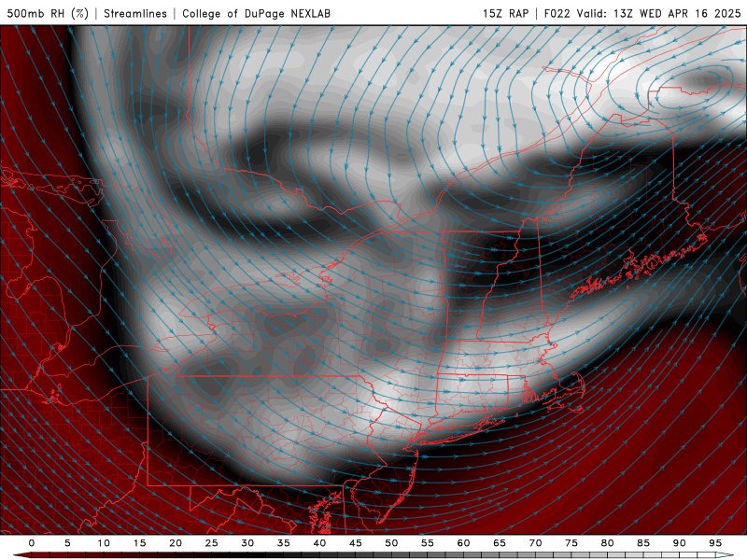Image resolution: width=747 pixels, height=560 pixels.
Task: Click the 'F022' forecast hour text
Action: coord(557,13)
